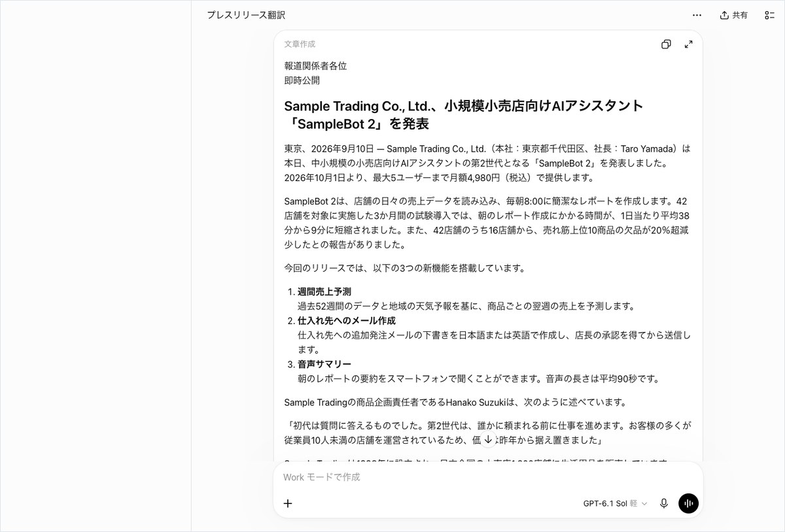Click the 共有 share button
The width and height of the screenshot is (785, 532).
click(733, 15)
